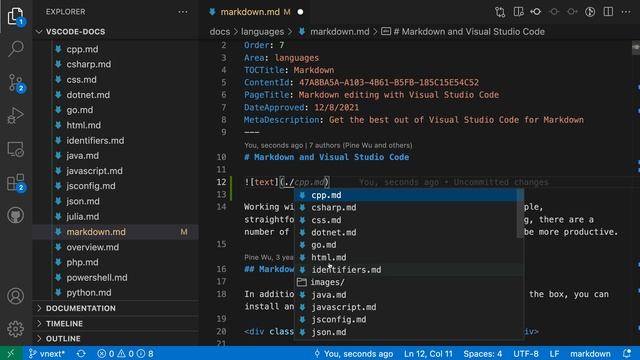Click the heading text on line 10
This screenshot has width=640, height=360.
coord(327,157)
